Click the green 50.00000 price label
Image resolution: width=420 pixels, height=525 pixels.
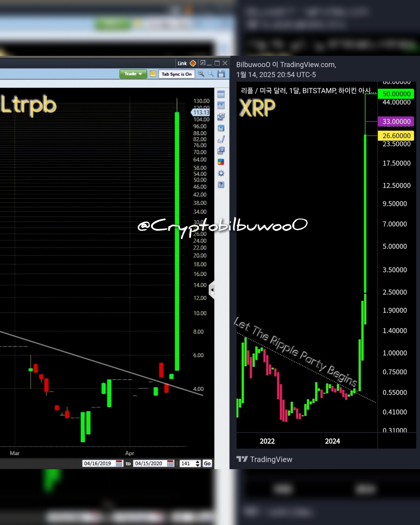pyautogui.click(x=396, y=94)
